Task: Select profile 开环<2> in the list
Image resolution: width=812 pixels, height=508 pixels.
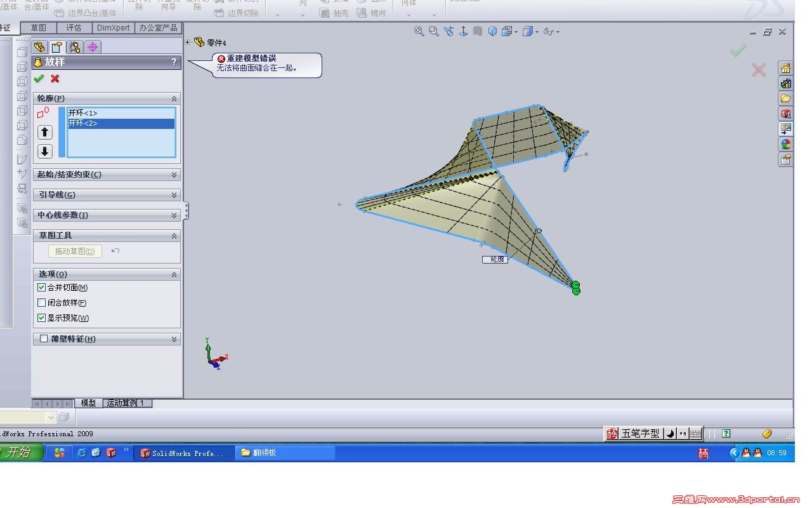Action: coord(121,123)
